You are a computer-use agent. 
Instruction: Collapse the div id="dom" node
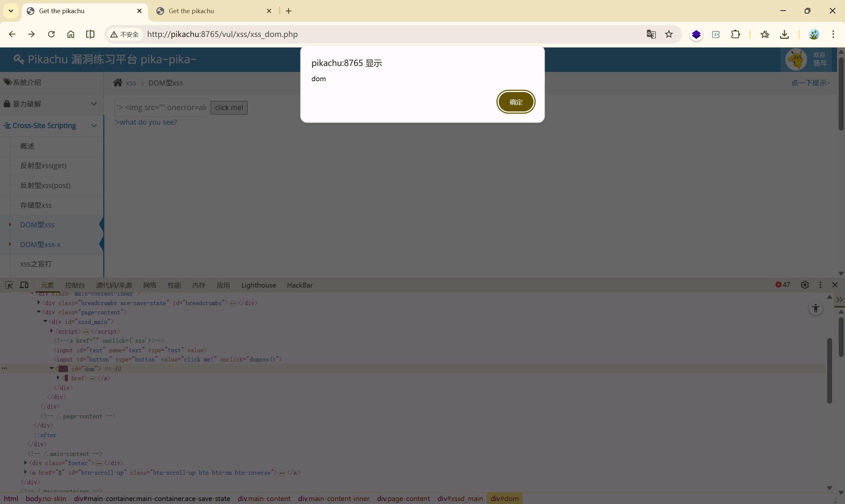(x=51, y=368)
